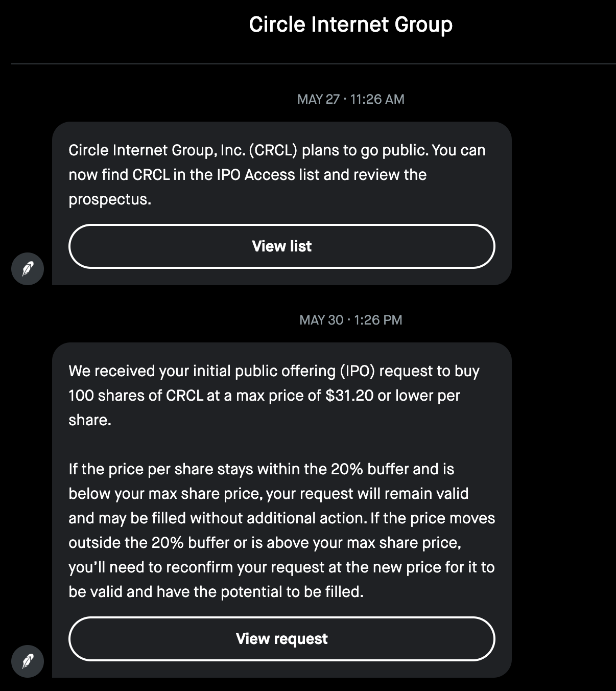
Task: Select the MAY 27 · 11:26 AM timestamp
Action: pyautogui.click(x=350, y=99)
